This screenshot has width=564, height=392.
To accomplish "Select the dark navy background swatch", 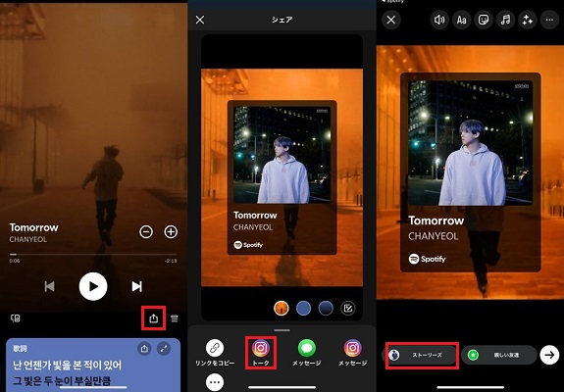I will (x=326, y=309).
